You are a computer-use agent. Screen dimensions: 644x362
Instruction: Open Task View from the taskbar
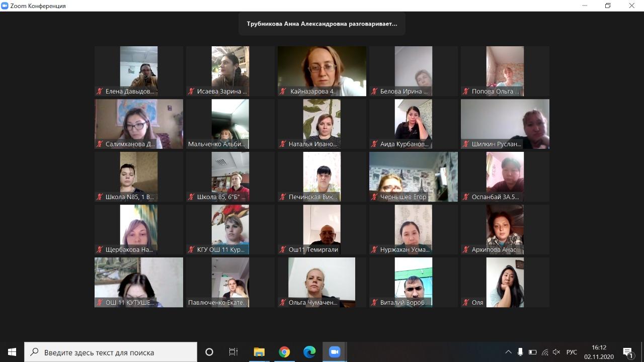coord(233,352)
